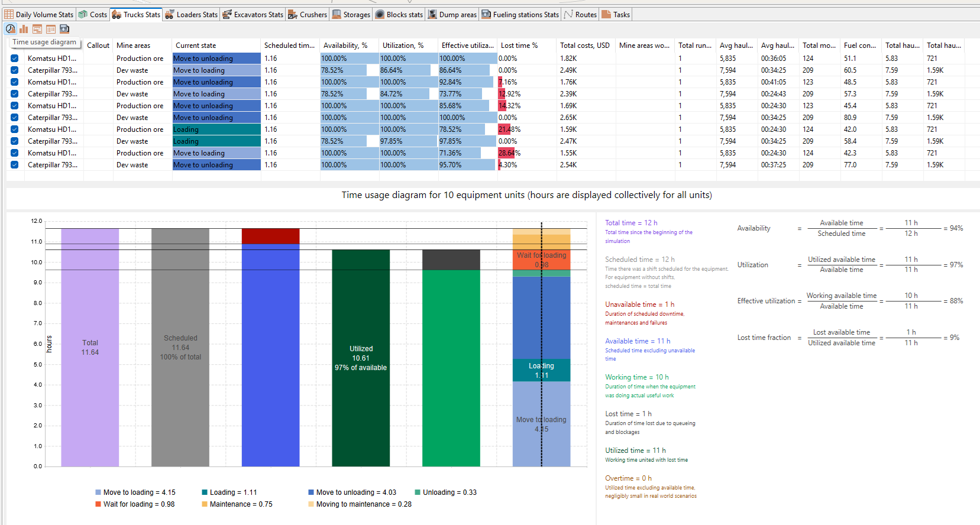Click the Blocks stats tab icon
The image size is (980, 525).
pos(380,14)
